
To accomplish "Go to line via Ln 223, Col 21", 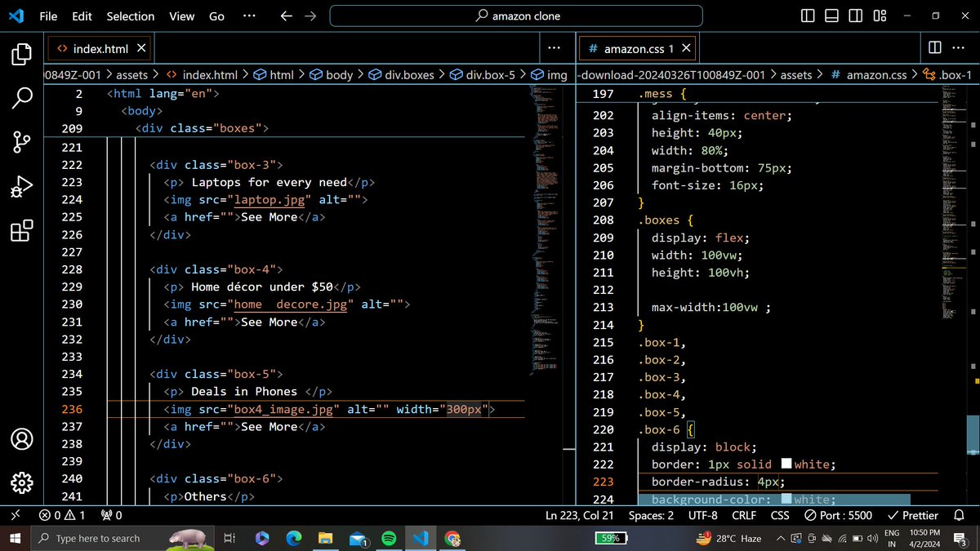I will click(580, 515).
